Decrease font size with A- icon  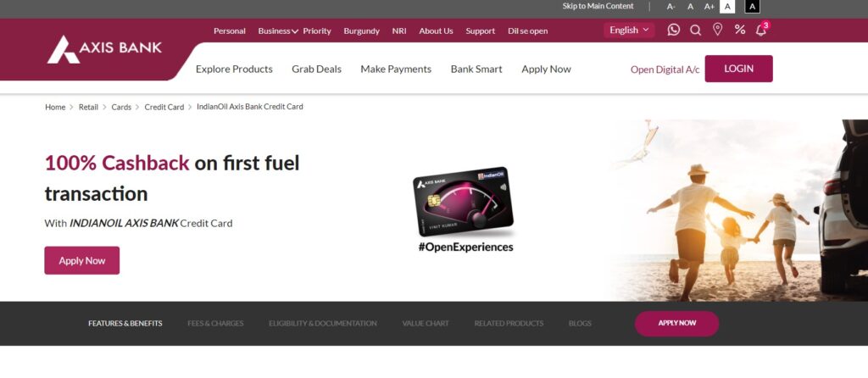point(671,7)
